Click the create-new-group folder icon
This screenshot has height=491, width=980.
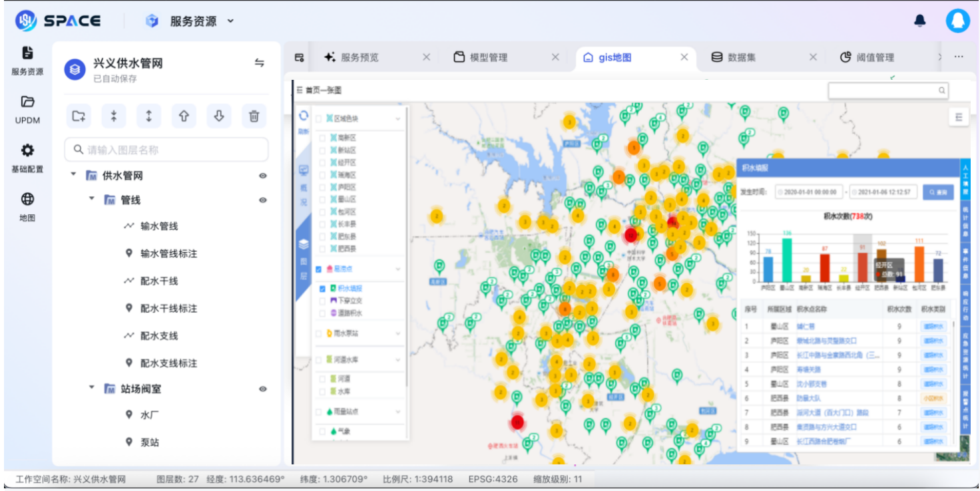(79, 116)
